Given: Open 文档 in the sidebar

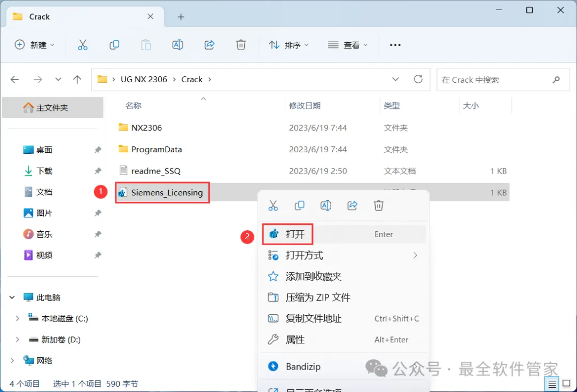Looking at the screenshot, I should pyautogui.click(x=44, y=192).
